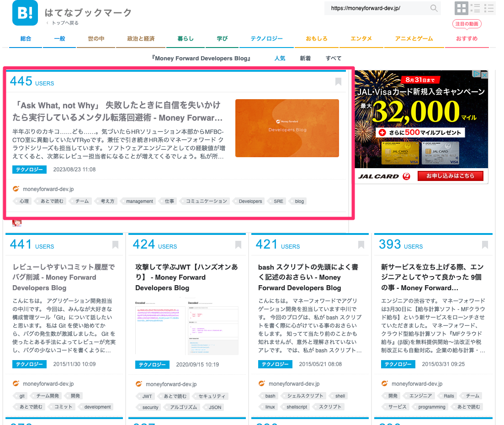The image size is (504, 425).
Task: Open the エンタメ category tab
Action: click(x=361, y=38)
